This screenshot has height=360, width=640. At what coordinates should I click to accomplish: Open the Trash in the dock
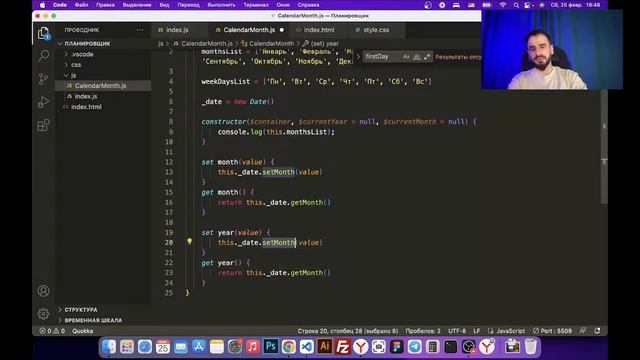point(531,347)
